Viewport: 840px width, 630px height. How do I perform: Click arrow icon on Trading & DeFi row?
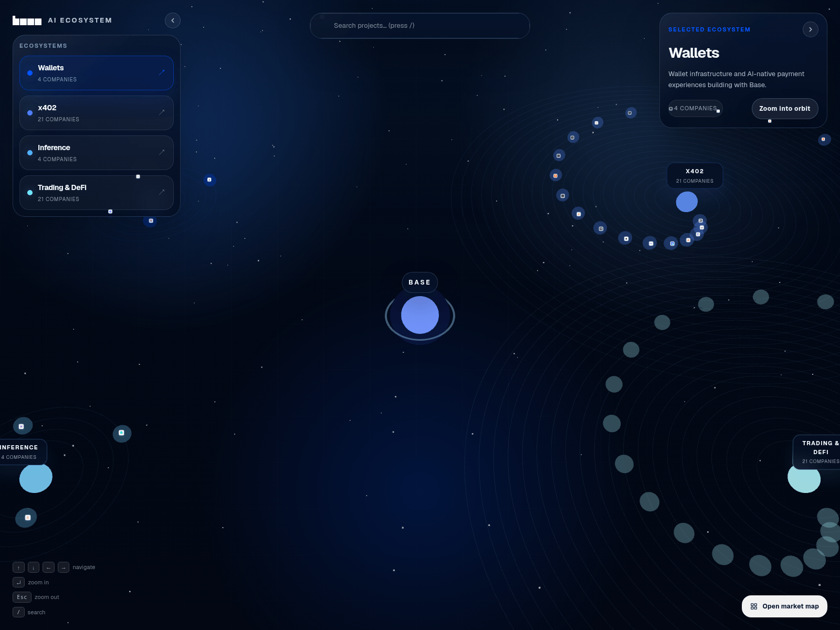coord(162,192)
